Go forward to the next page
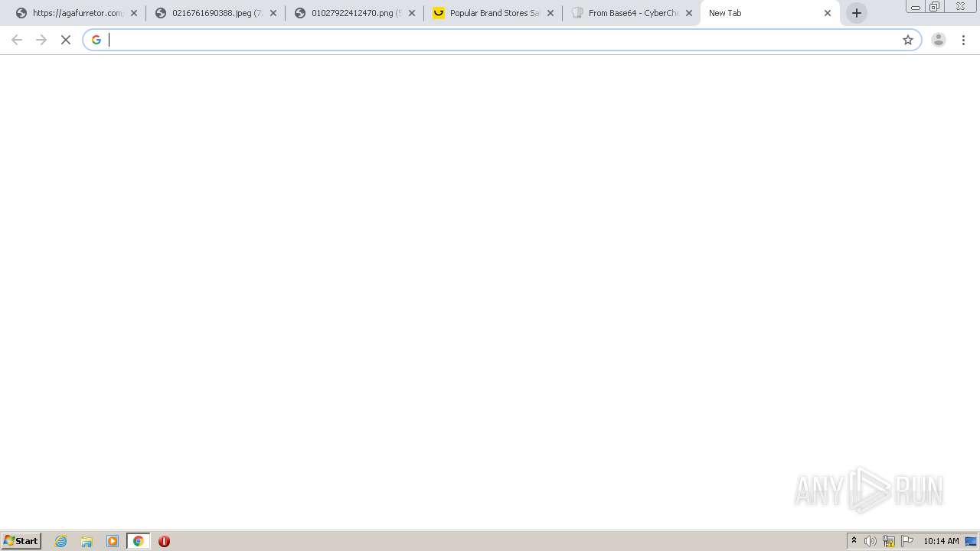Viewport: 980px width, 551px height. click(x=41, y=40)
